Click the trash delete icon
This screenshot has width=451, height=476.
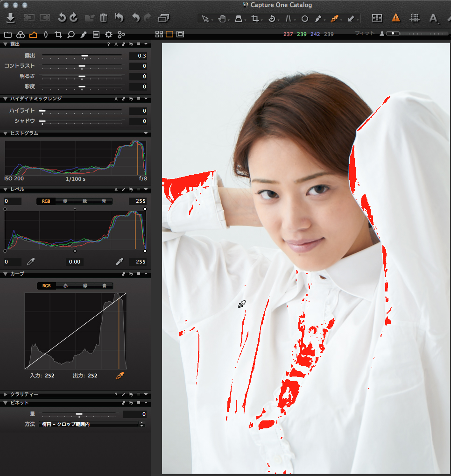(104, 18)
